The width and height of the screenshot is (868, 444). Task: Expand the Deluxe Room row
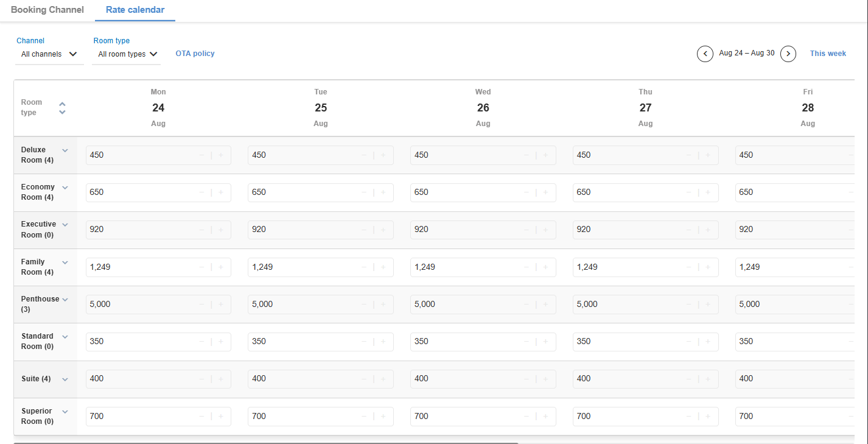(x=65, y=150)
